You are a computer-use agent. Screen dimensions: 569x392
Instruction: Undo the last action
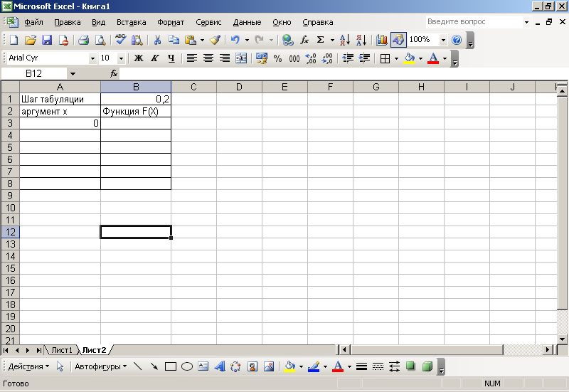tap(235, 40)
